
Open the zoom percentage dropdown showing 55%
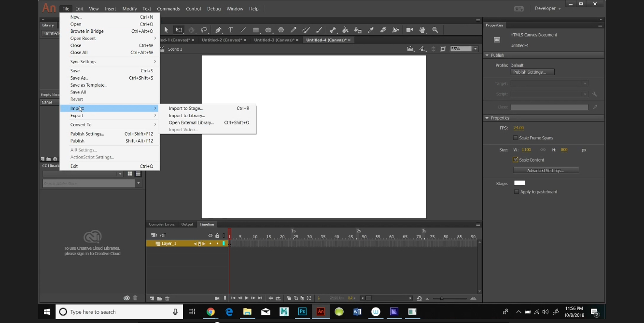click(x=475, y=48)
